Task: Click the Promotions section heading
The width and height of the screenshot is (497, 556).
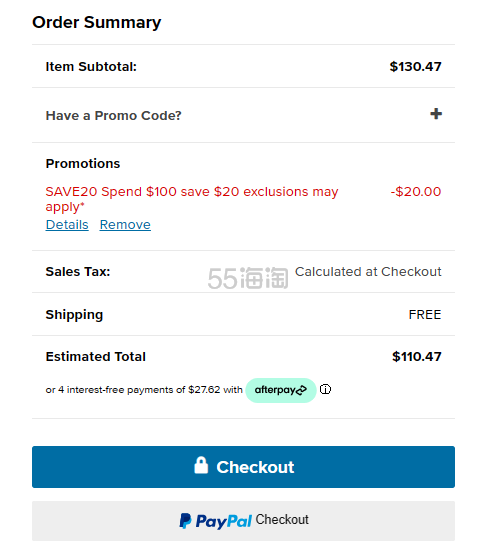Action: point(83,163)
